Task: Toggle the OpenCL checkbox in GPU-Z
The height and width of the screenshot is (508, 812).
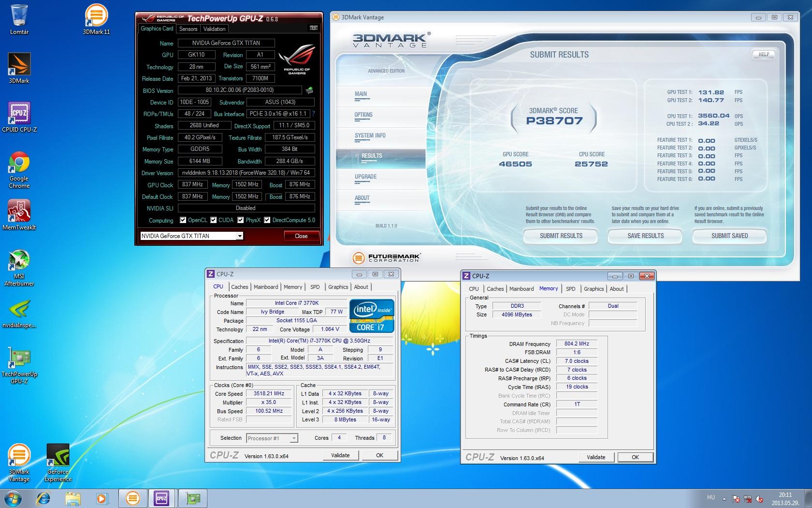Action: tap(183, 220)
